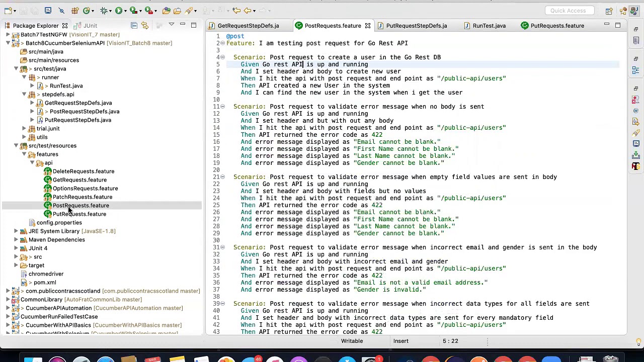The width and height of the screenshot is (644, 362).
Task: Click the Open Perspective icon
Action: pyautogui.click(x=609, y=11)
